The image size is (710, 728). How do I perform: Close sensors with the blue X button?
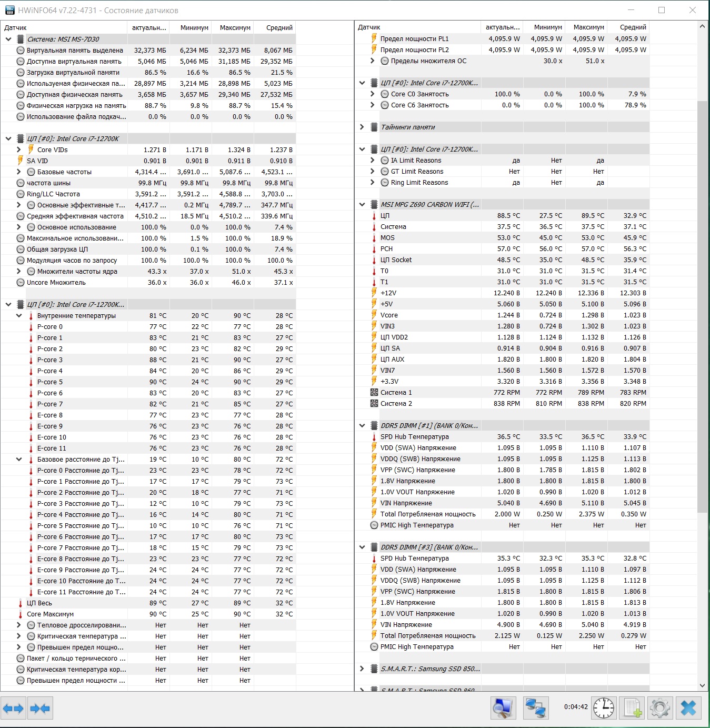[688, 708]
